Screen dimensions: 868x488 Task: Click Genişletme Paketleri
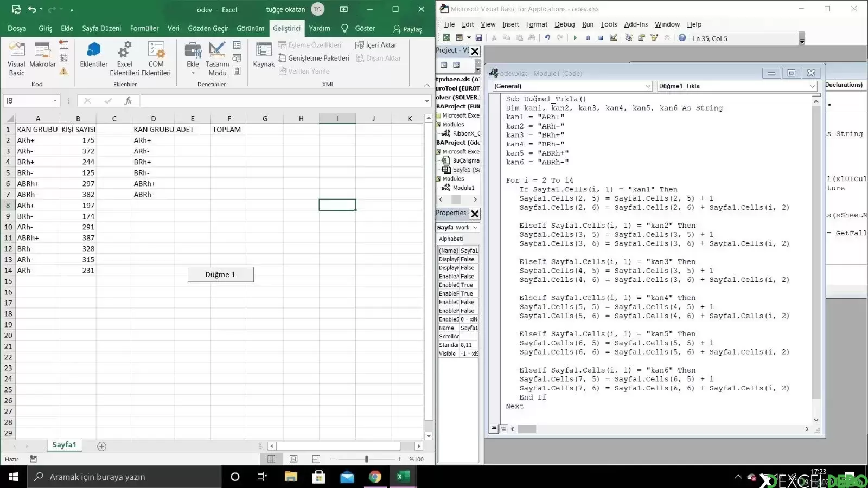(x=314, y=58)
